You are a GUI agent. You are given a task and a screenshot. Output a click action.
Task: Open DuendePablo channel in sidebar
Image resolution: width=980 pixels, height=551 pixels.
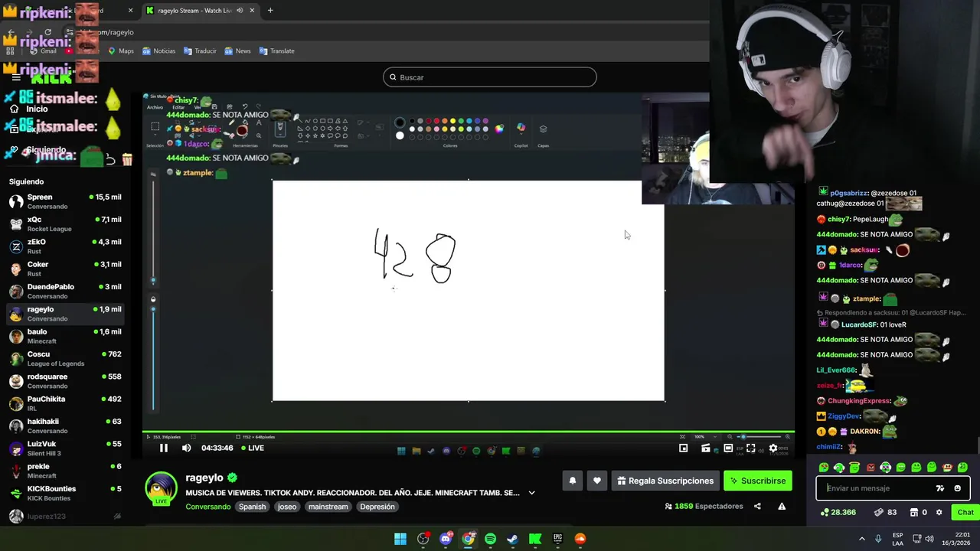click(x=65, y=291)
